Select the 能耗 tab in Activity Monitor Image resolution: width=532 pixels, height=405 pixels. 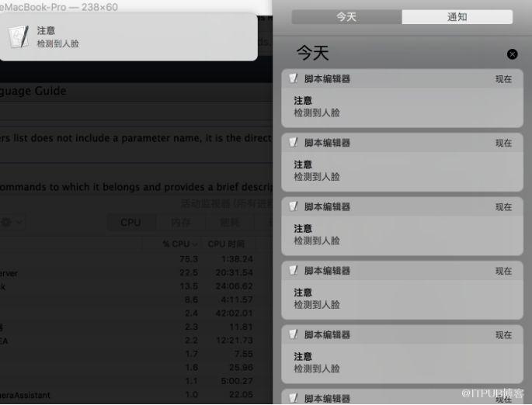coord(230,223)
